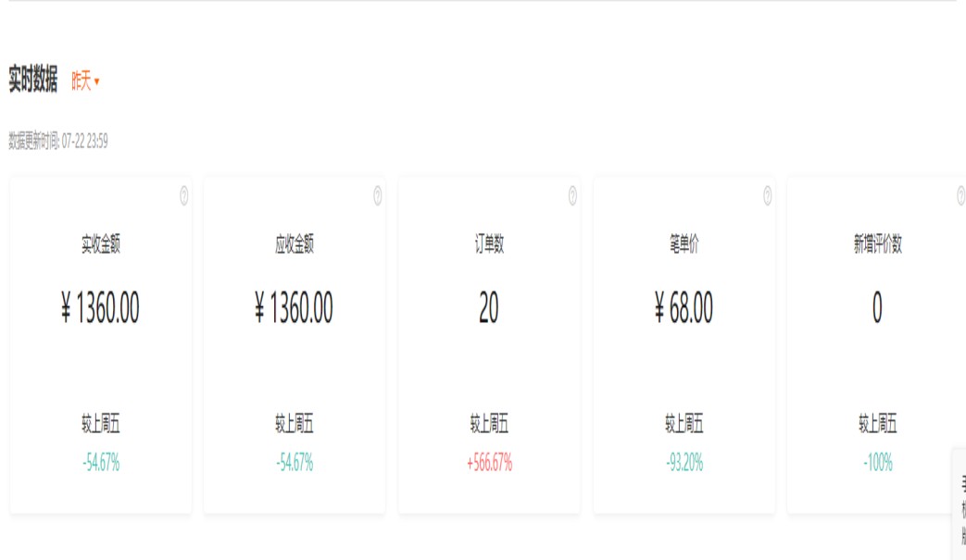The width and height of the screenshot is (966, 560).
Task: Click the 新增评价数 value of 0
Action: point(877,309)
